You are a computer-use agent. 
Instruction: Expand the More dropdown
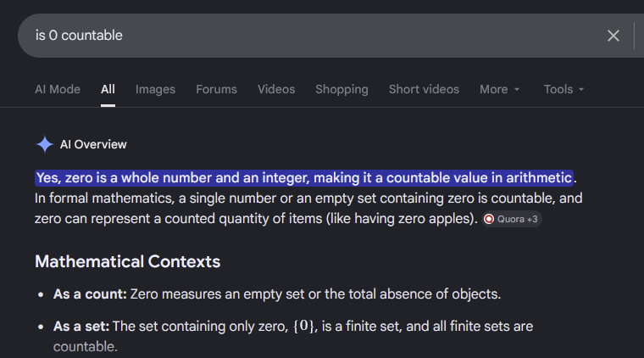(499, 89)
